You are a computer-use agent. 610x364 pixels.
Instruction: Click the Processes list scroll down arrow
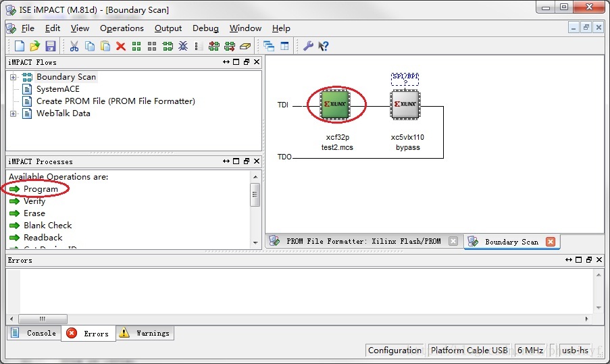click(x=255, y=242)
